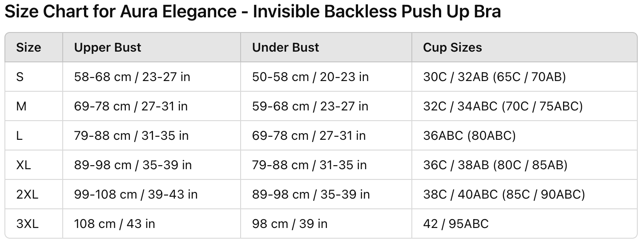644x244 pixels.
Task: Click the Cup Sizes column header
Action: 452,48
